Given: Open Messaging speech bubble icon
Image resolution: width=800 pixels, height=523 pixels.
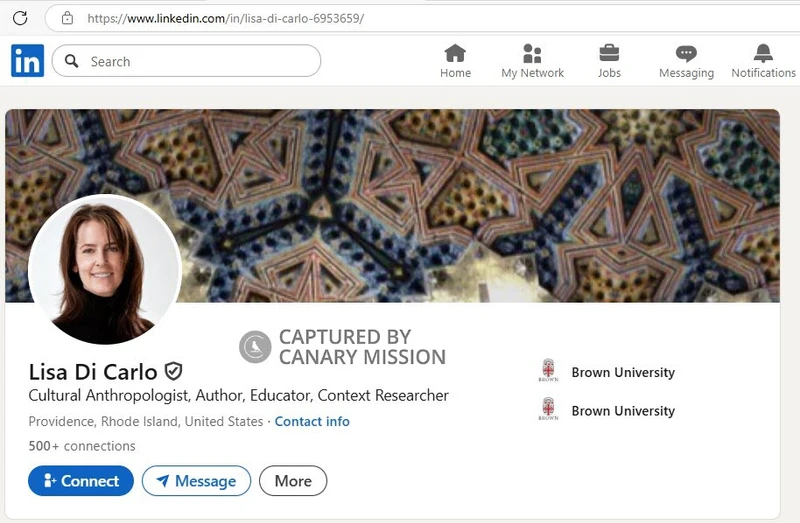Looking at the screenshot, I should tap(686, 54).
